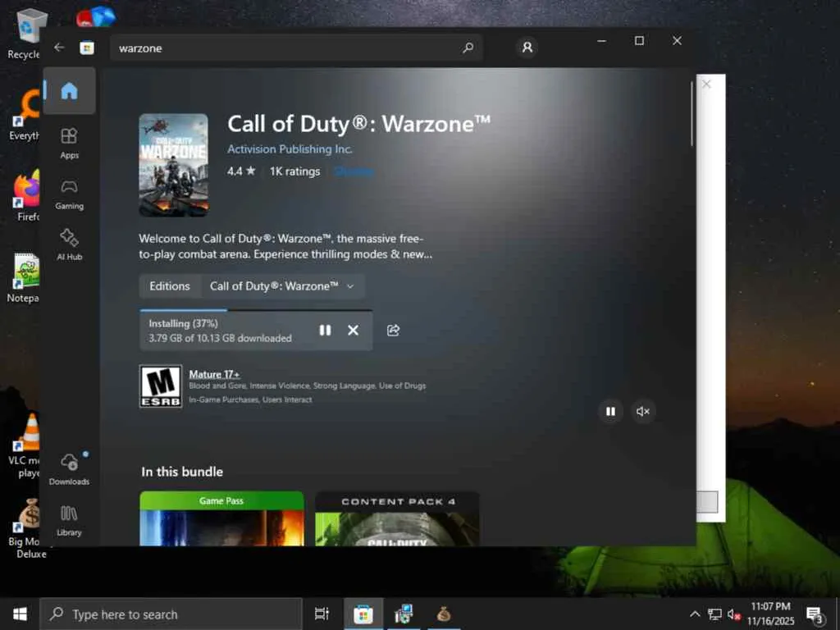The width and height of the screenshot is (840, 630).
Task: Open the Home section in Store sidebar
Action: tap(69, 90)
